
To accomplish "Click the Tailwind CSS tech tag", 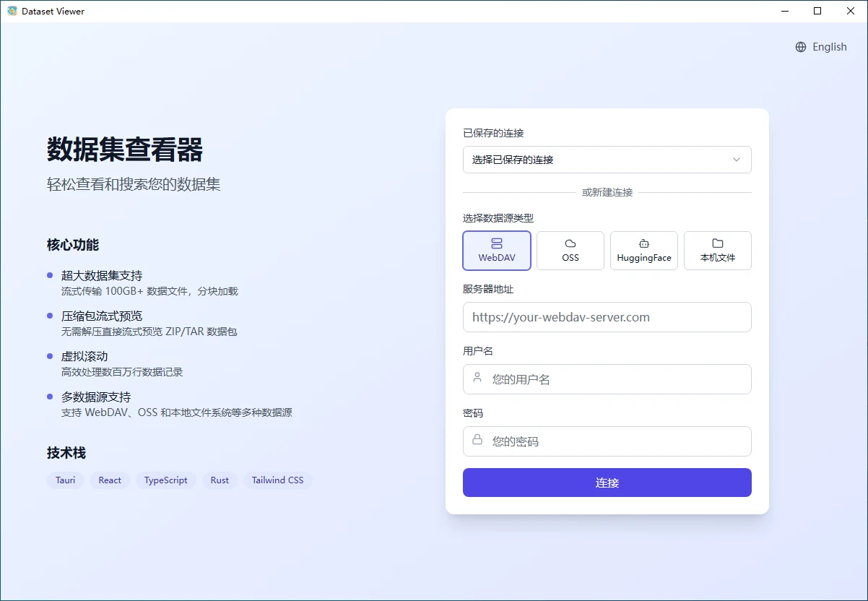I will coord(277,480).
